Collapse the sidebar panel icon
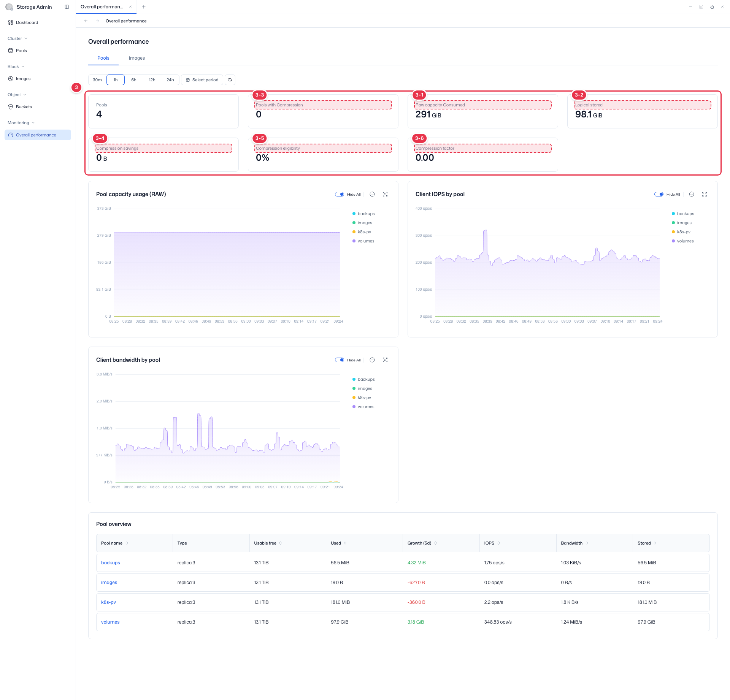This screenshot has height=700, width=730. tap(67, 7)
